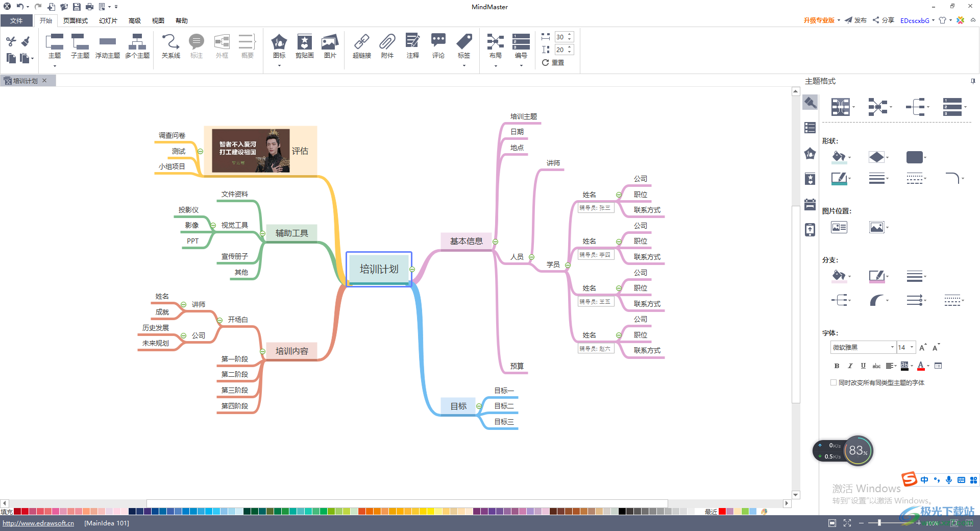Screen dimensions: 980x531
Task: Collapse the 培训内容 branch
Action: [x=263, y=351]
